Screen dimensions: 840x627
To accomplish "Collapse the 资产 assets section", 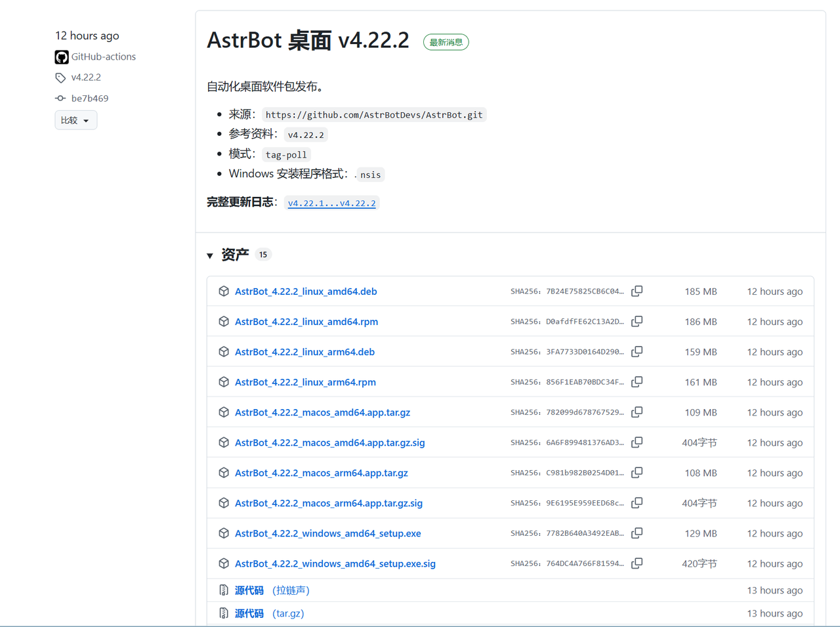I will [x=210, y=255].
